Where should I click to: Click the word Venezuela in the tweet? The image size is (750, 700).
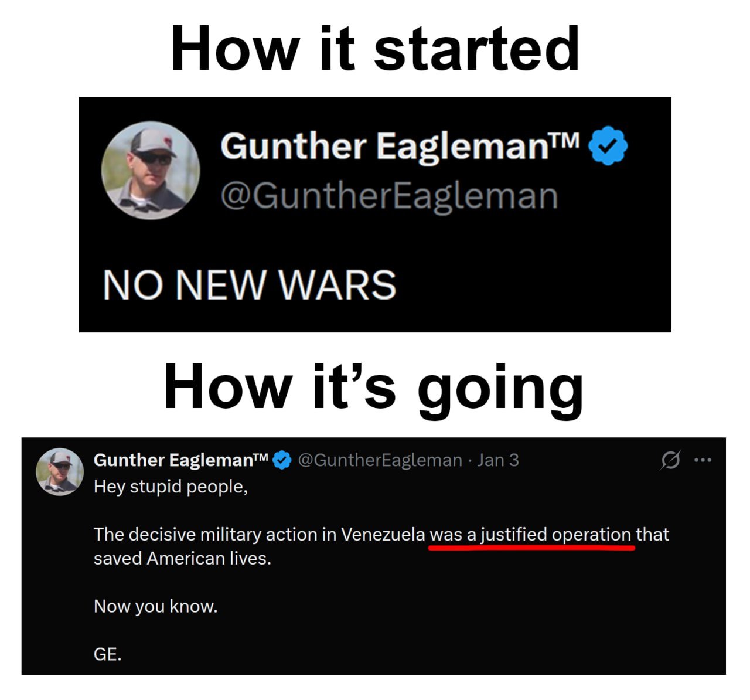tap(383, 535)
